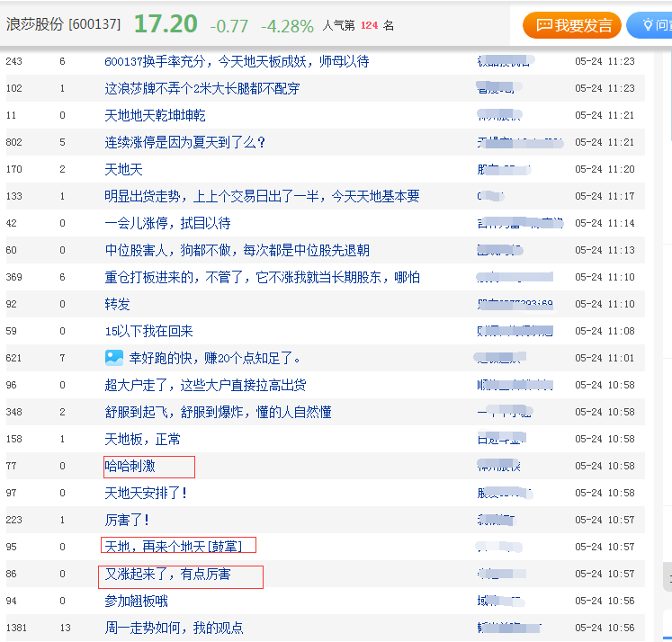This screenshot has width=672, height=642.
Task: Click author of 超大户走了 post
Action: (515, 386)
